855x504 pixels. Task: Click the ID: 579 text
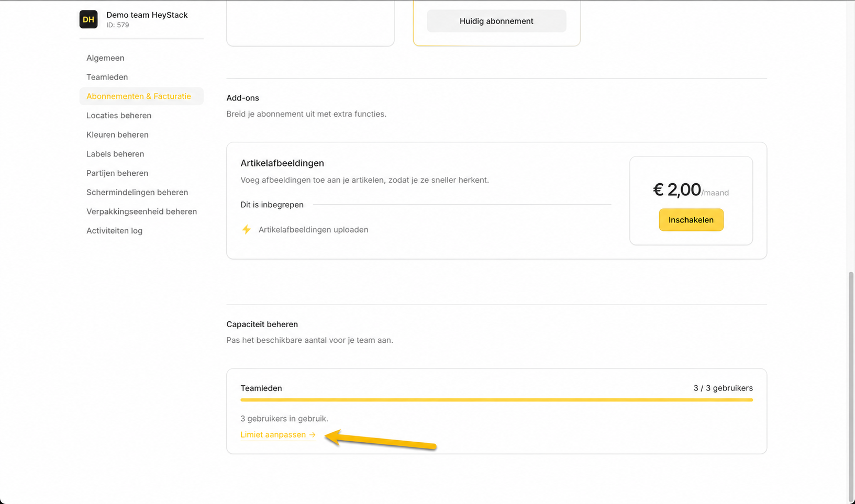tap(118, 25)
